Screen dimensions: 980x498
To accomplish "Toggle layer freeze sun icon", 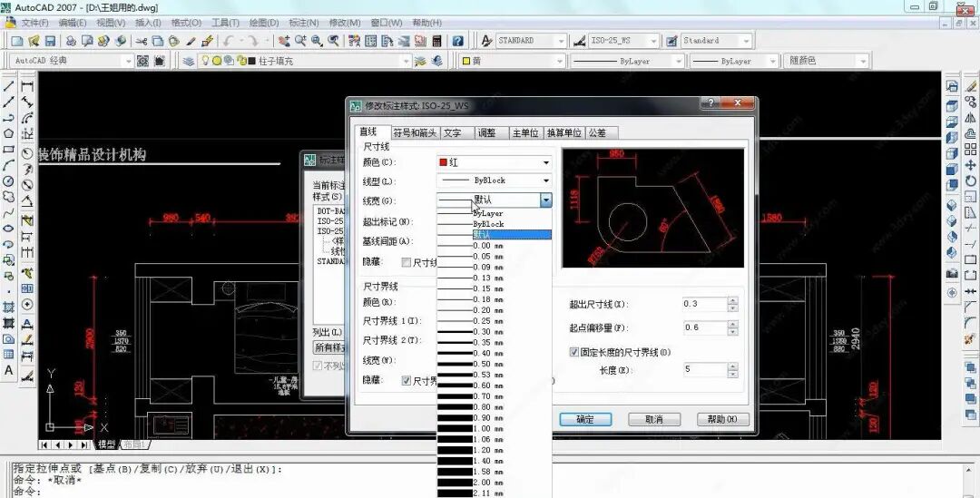I will [x=217, y=61].
